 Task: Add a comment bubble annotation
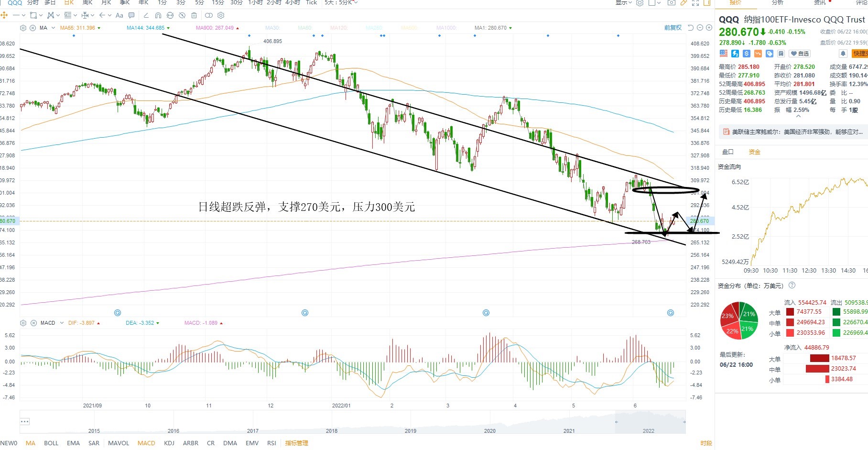pyautogui.click(x=131, y=15)
